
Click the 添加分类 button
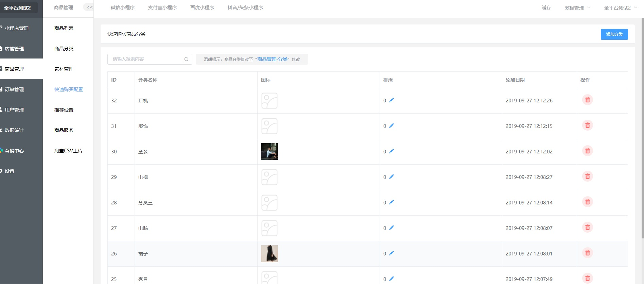(x=614, y=34)
